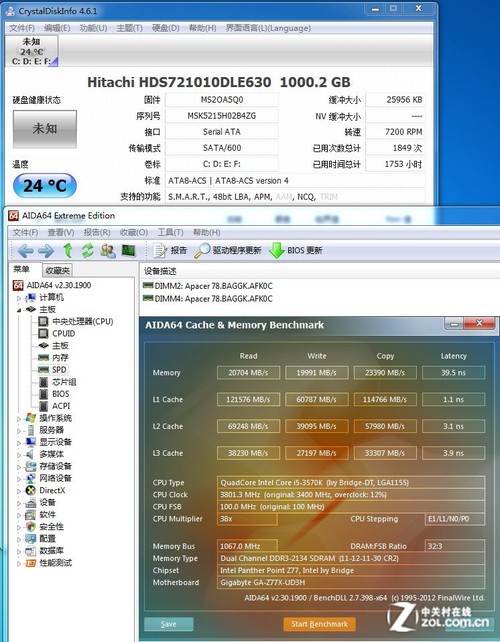Expand the 操作系统 node
Screen dimensions: 500x642
19,419
